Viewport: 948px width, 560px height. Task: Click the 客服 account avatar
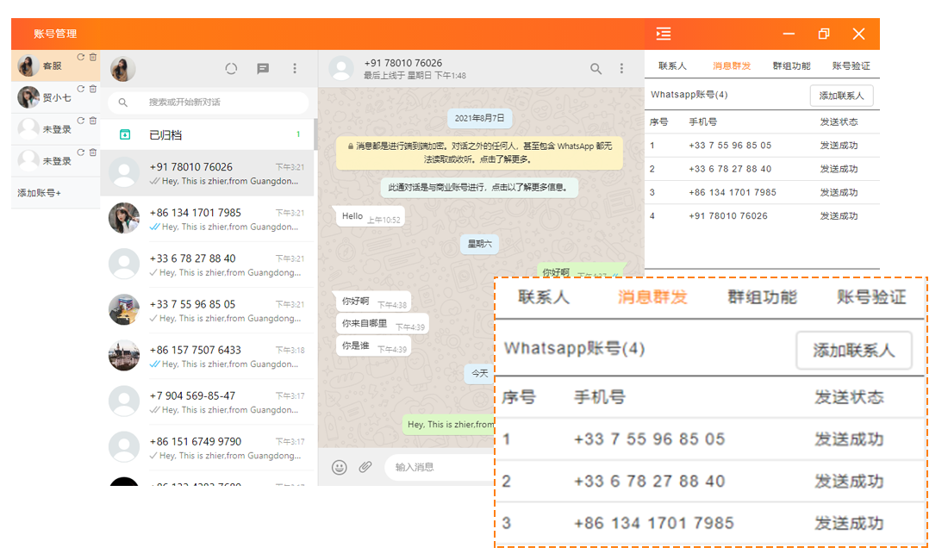(x=28, y=65)
